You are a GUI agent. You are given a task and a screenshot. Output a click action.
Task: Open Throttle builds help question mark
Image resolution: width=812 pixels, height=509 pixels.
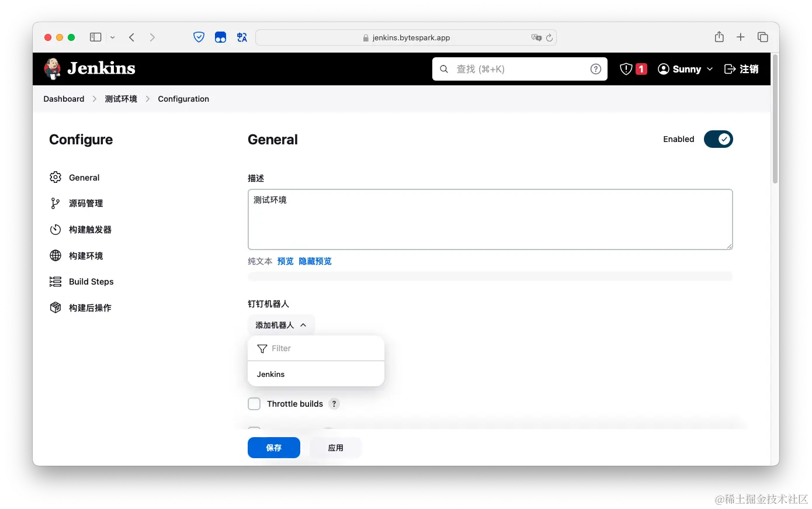334,404
